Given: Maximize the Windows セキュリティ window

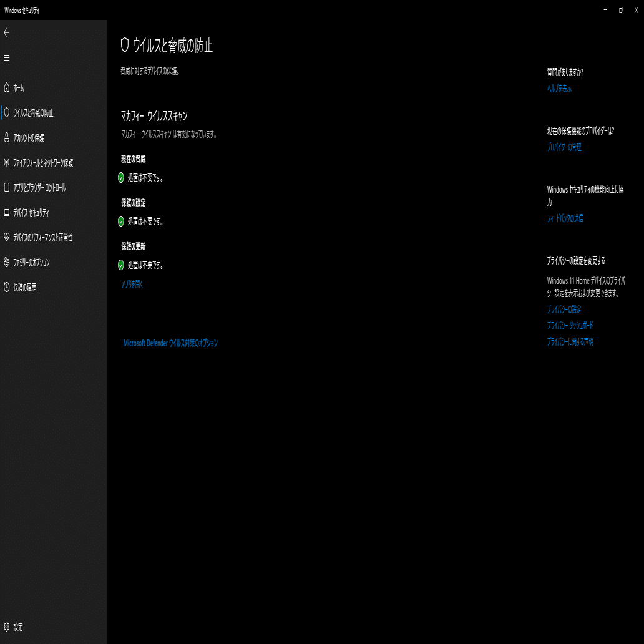Looking at the screenshot, I should (x=620, y=10).
